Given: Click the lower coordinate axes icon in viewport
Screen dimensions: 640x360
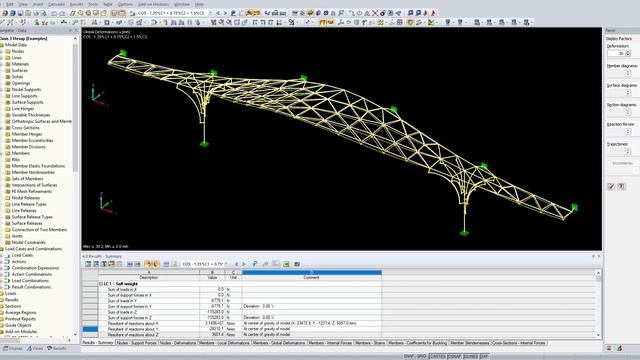Looking at the screenshot, I should pyautogui.click(x=107, y=203).
